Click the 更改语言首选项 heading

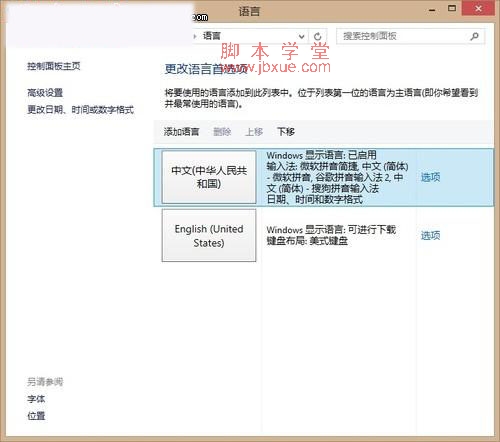(x=206, y=69)
